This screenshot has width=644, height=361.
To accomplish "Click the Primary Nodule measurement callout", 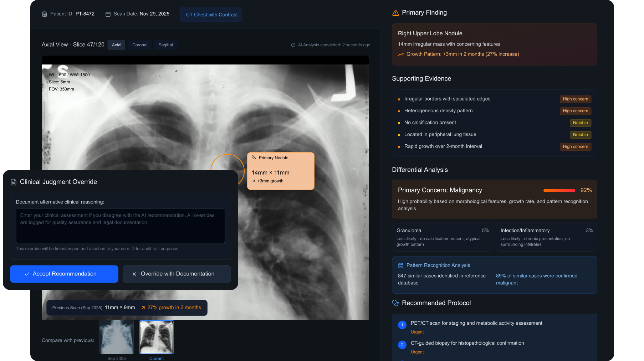I will 281,171.
